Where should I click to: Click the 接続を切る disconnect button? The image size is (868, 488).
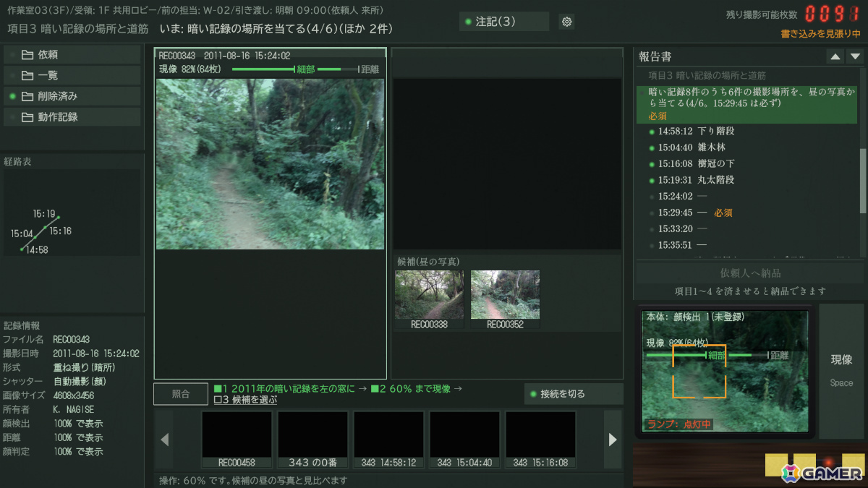(574, 394)
